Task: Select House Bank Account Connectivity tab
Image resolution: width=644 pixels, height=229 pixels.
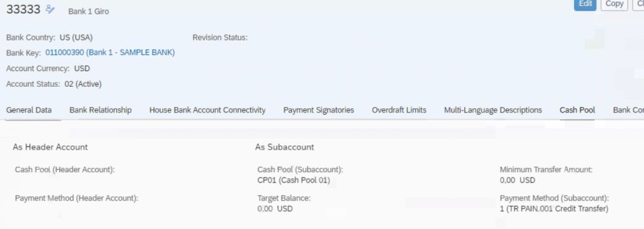Action: (x=208, y=110)
